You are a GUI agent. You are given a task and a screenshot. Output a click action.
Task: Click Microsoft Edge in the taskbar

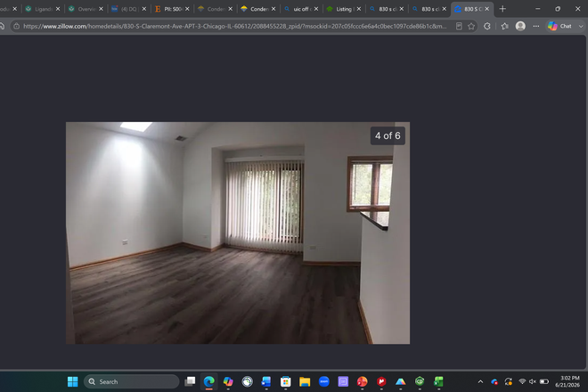point(208,381)
